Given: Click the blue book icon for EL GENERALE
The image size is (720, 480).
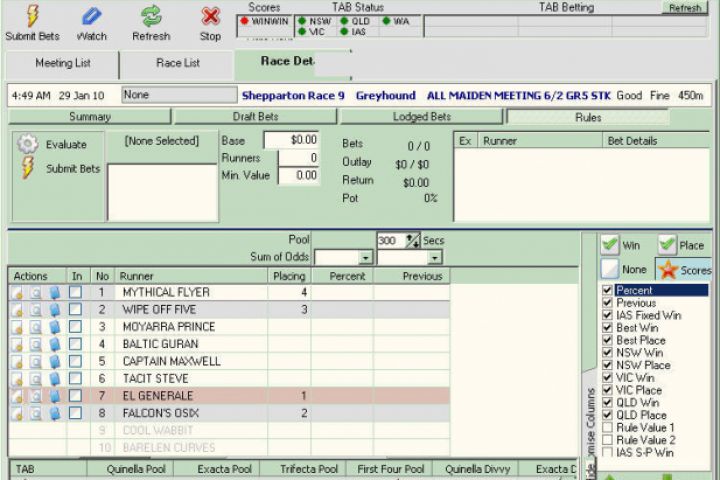Looking at the screenshot, I should [54, 396].
